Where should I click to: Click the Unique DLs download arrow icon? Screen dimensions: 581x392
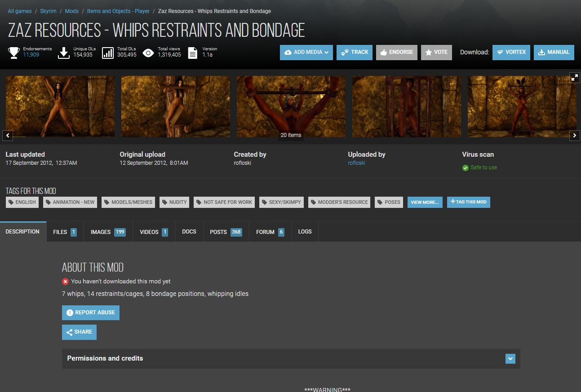click(x=64, y=53)
